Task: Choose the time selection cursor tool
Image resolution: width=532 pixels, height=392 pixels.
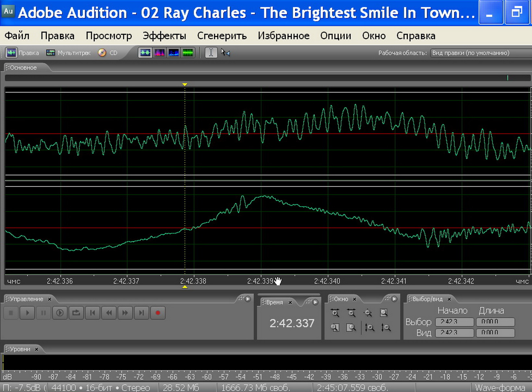Action: pyautogui.click(x=211, y=53)
